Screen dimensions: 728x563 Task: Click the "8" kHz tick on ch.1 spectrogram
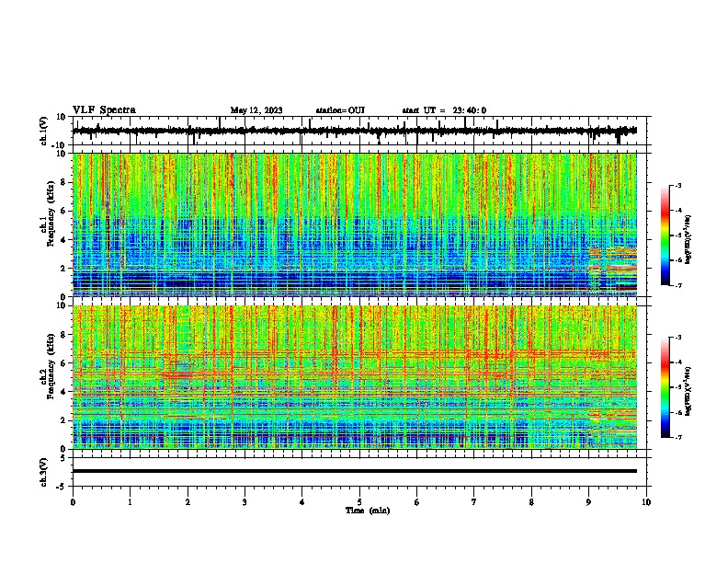(64, 182)
